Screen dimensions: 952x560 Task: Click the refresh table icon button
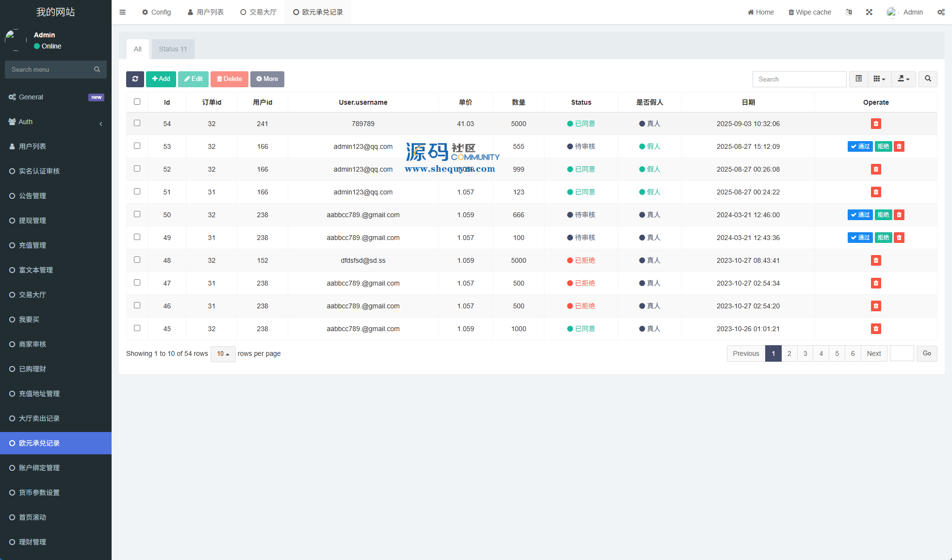click(x=135, y=79)
